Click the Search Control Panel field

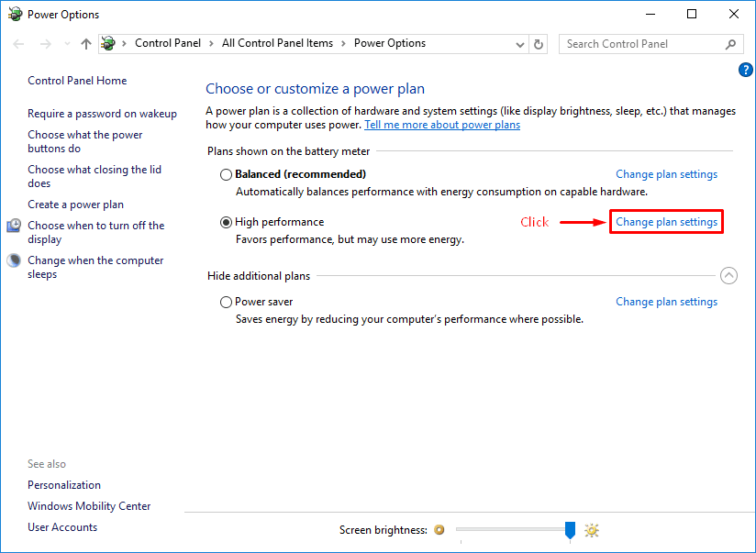tap(642, 44)
